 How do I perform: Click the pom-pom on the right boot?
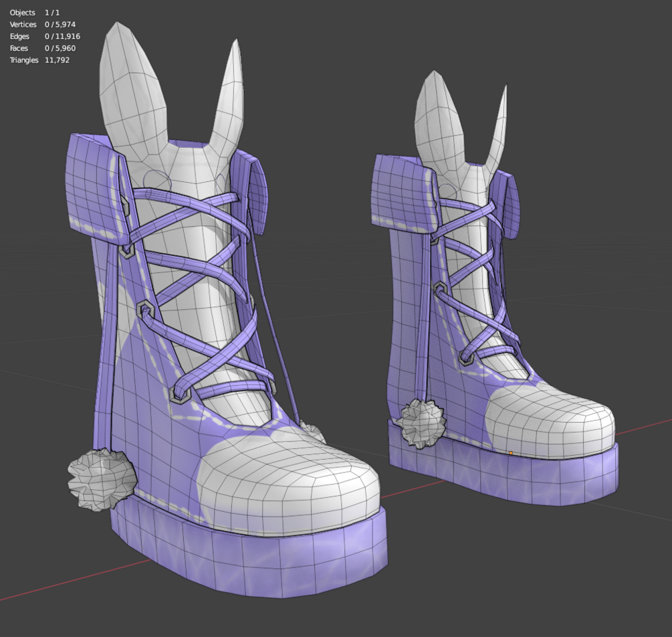click(x=421, y=424)
